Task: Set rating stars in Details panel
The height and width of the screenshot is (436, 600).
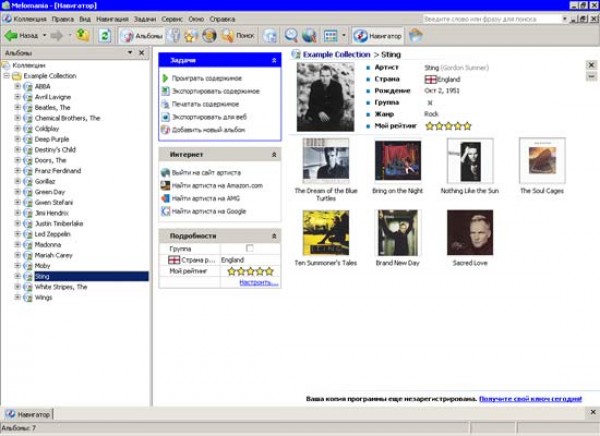Action: coord(250,271)
